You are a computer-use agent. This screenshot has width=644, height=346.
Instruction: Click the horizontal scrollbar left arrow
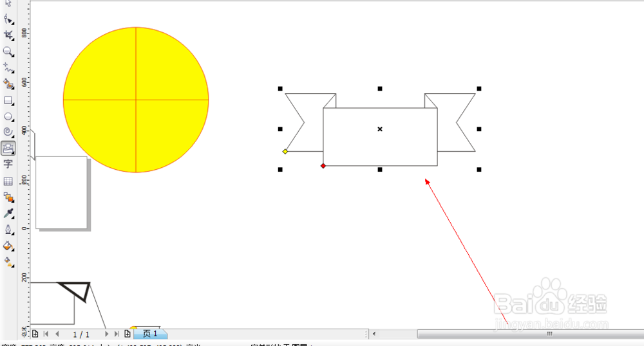(374, 334)
